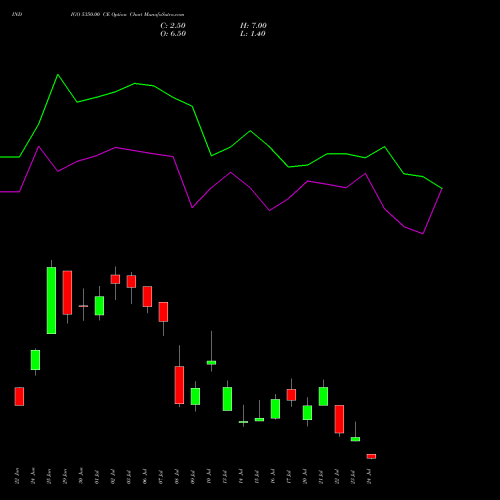500x500 pixels.
Task: Select the 24 Jul date label
Action: pos(369,476)
